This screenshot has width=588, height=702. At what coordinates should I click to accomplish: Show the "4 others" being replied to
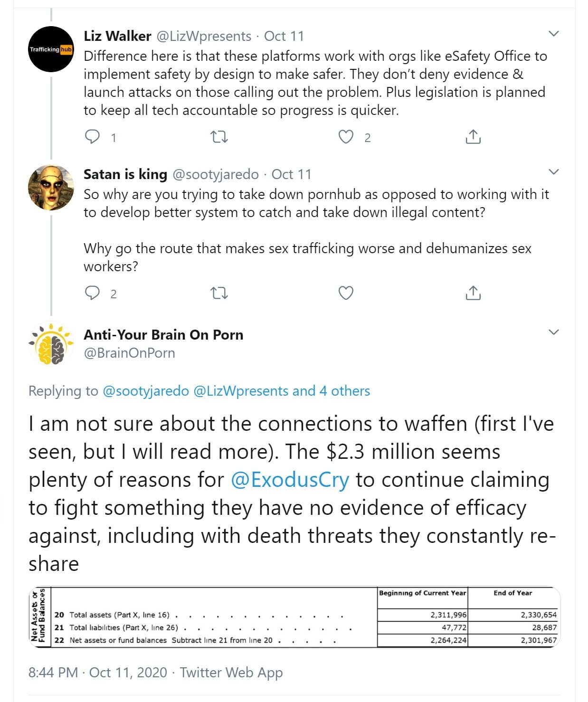tap(344, 391)
